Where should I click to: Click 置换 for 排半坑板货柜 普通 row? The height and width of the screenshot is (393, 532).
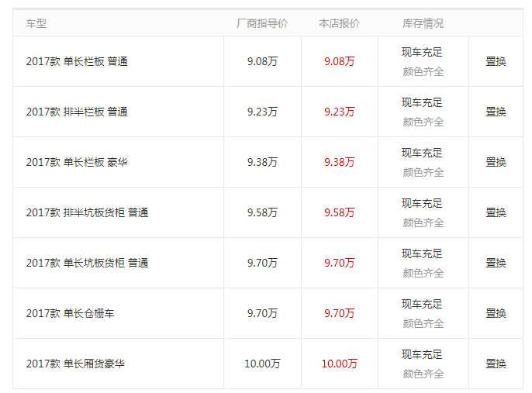click(496, 212)
